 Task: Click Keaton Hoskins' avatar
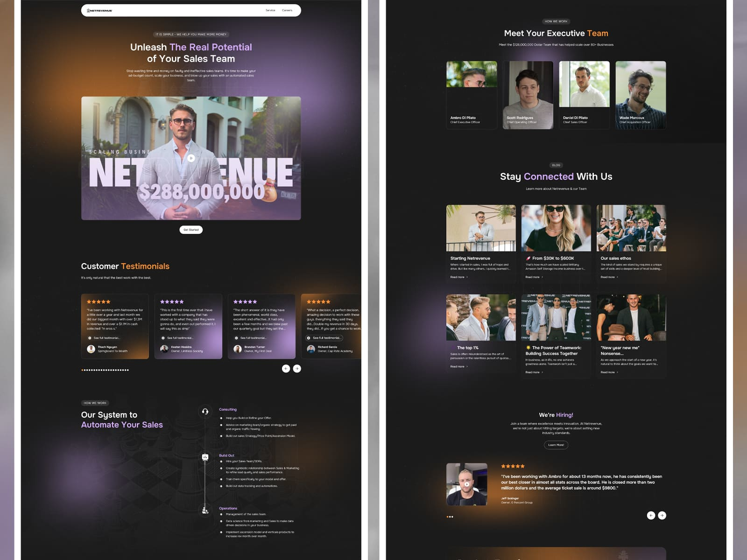(x=164, y=349)
